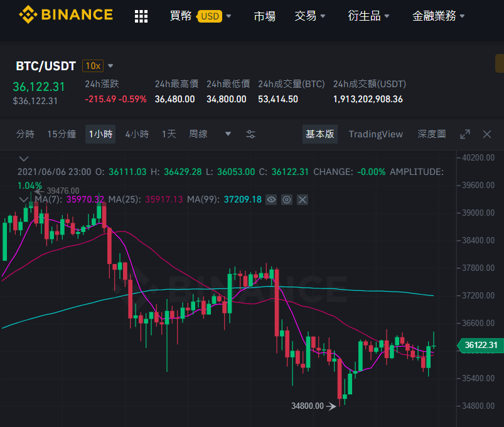Screen dimensions: 504x427
Task: Open more time intervals dropdown arrow
Action: (x=228, y=134)
